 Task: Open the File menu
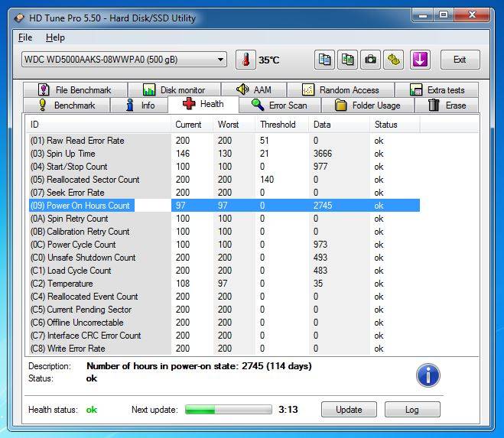[x=25, y=37]
